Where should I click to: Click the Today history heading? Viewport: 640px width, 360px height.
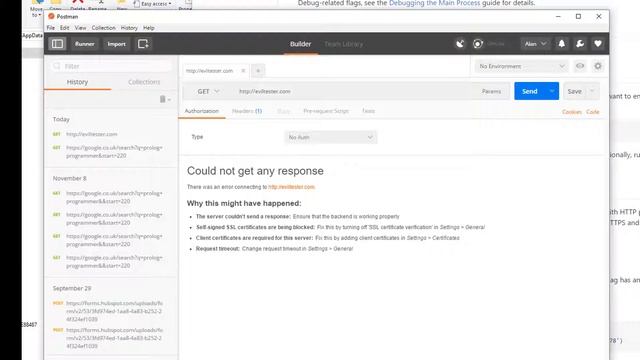pyautogui.click(x=61, y=119)
